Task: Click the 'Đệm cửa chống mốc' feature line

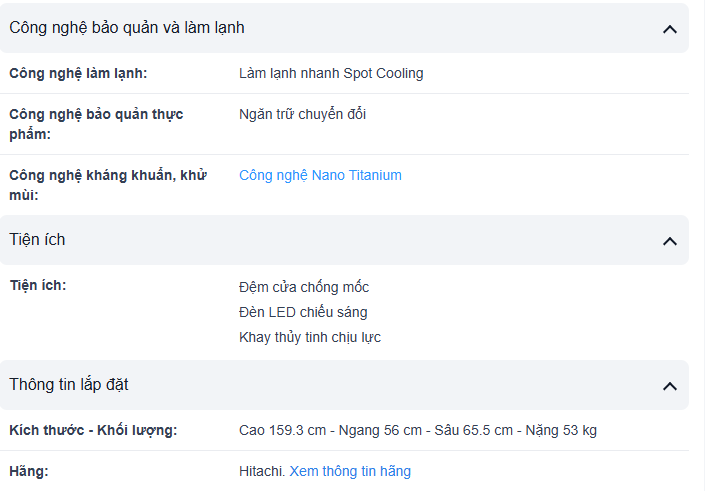Action: coord(304,287)
